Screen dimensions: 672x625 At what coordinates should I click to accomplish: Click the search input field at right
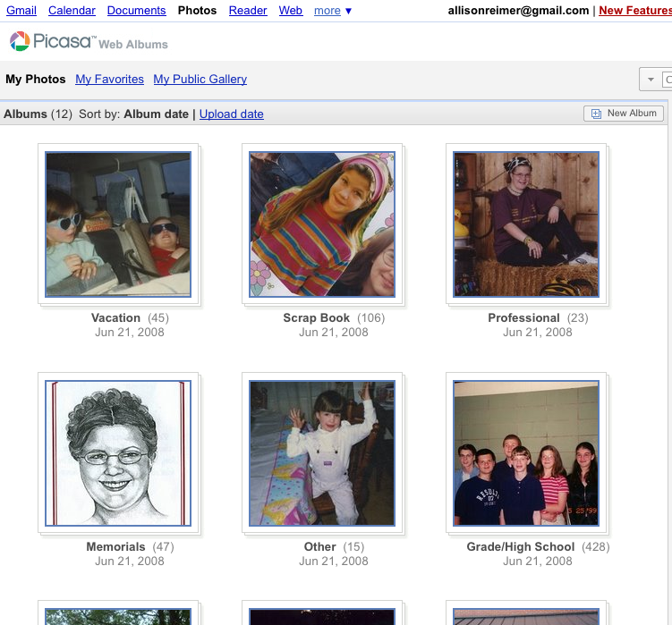667,80
